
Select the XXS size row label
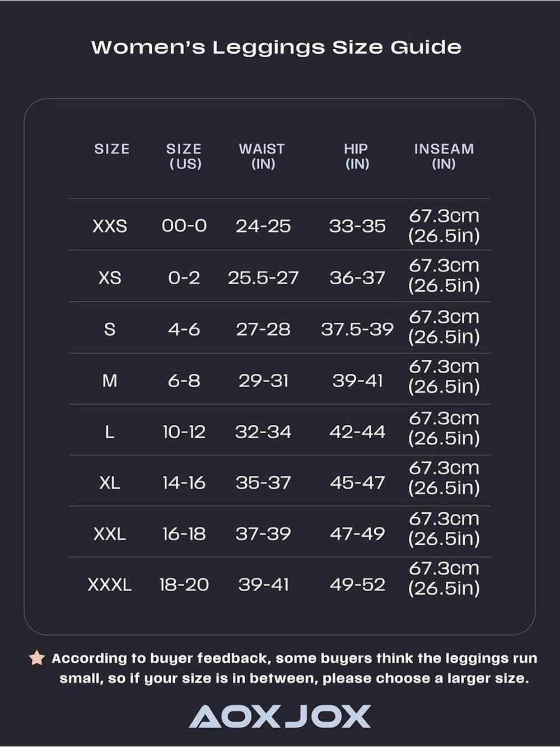[x=110, y=226]
